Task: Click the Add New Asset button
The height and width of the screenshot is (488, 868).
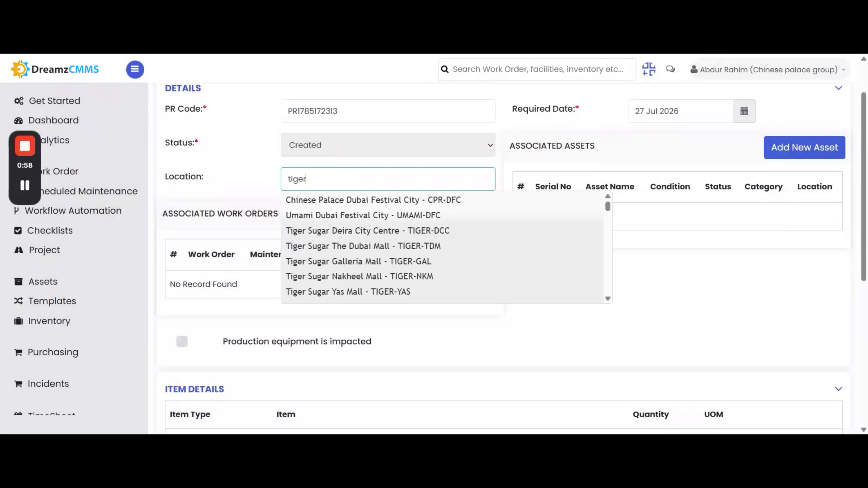Action: (x=804, y=147)
